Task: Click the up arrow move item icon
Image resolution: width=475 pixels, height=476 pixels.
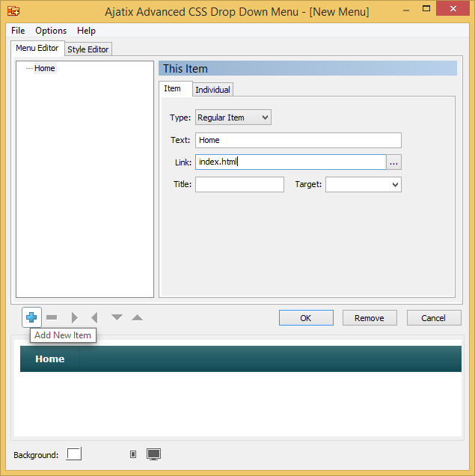Action: click(x=137, y=317)
